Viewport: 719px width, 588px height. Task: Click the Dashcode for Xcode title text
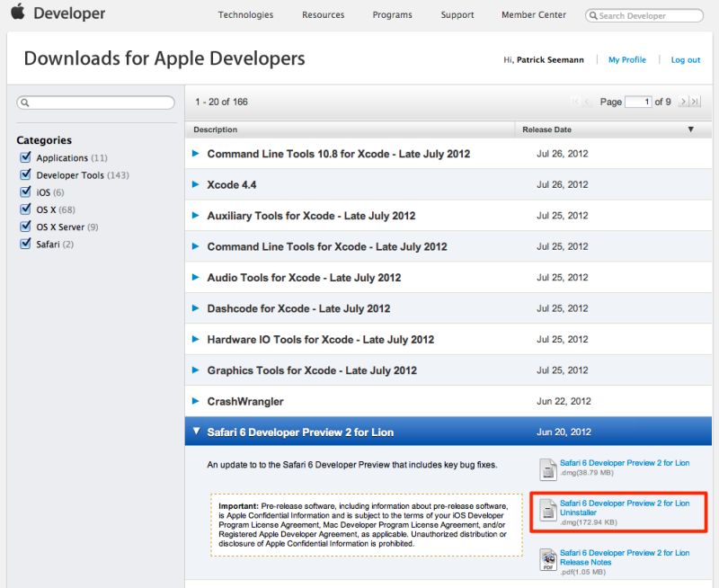pos(298,308)
